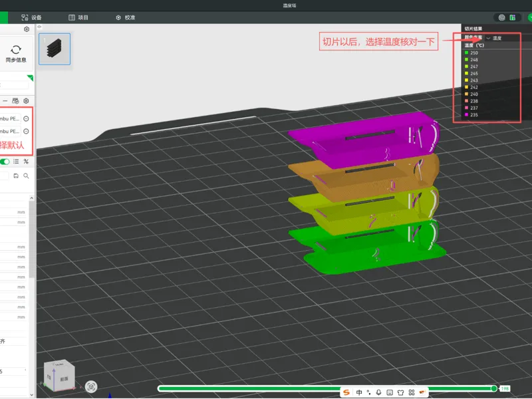
Task: Click the edit icon next to second Bambu PE filament
Action: [x=26, y=131]
